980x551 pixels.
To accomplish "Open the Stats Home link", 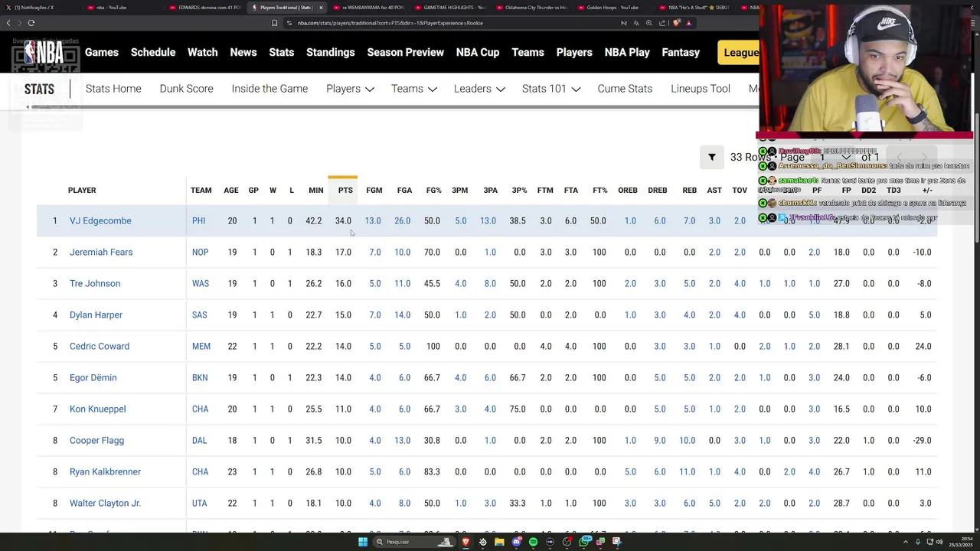I will [113, 89].
